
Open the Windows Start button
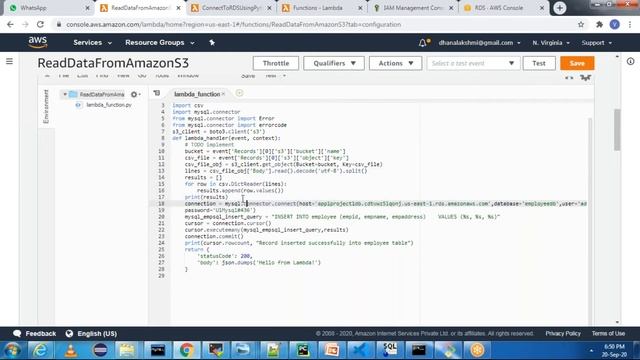[x=11, y=350]
